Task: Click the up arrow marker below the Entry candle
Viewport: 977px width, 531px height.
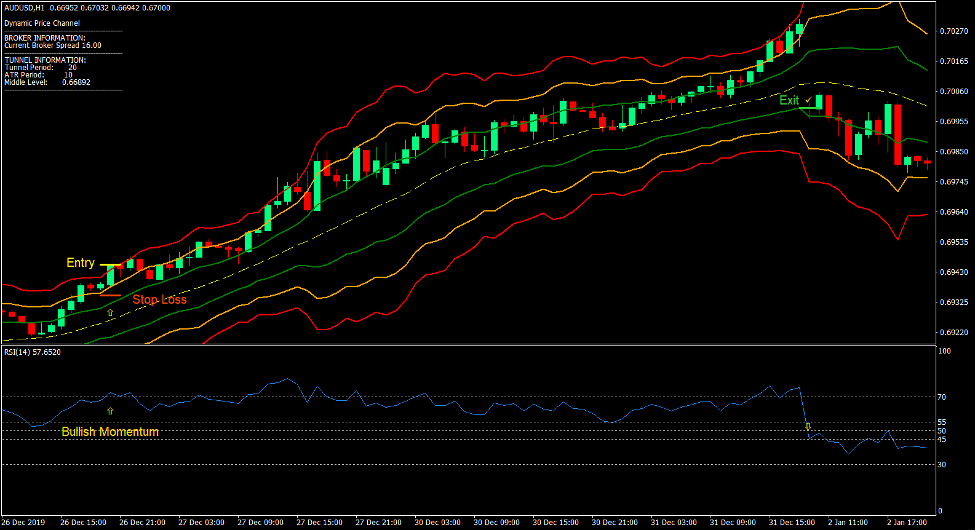Action: [110, 313]
